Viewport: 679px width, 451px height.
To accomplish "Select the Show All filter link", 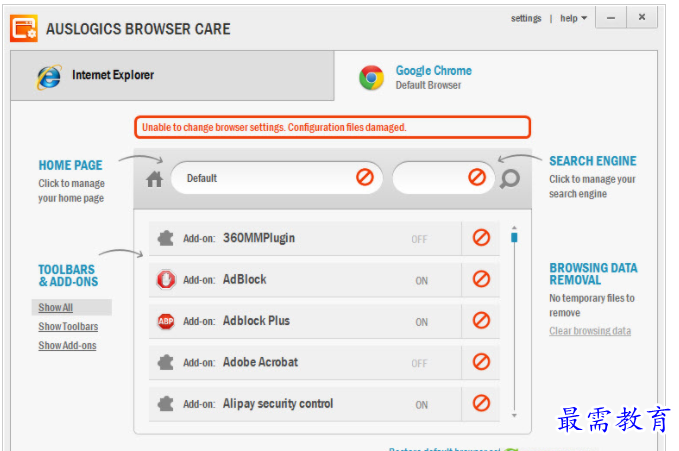I will 55,308.
